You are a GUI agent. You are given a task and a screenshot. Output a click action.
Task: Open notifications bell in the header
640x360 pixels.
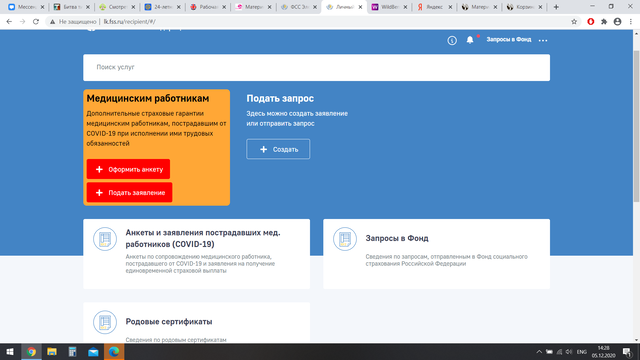(x=470, y=40)
